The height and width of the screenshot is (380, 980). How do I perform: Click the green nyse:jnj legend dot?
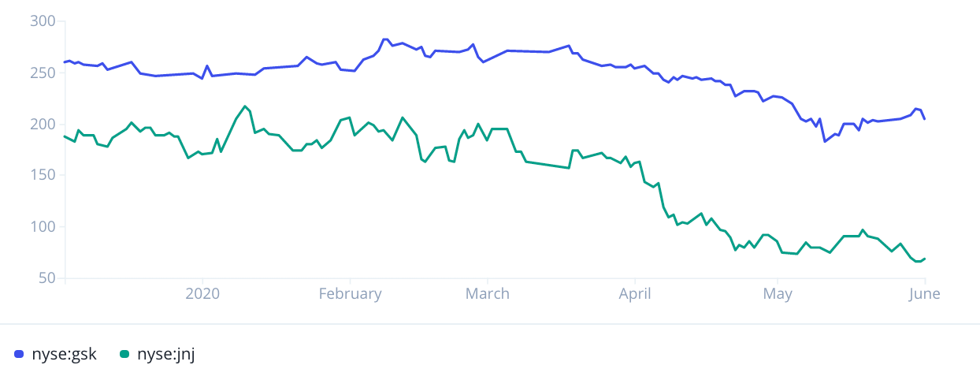tap(124, 355)
